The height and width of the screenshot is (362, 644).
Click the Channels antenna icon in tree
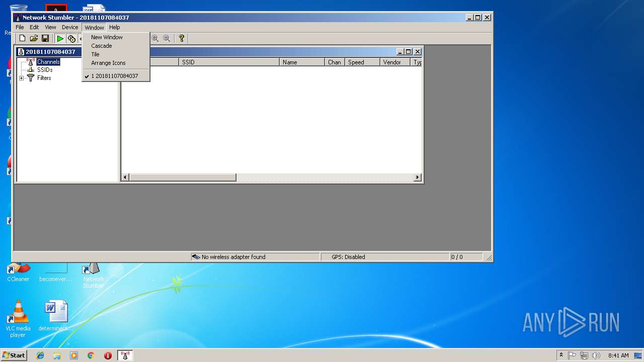[x=31, y=62]
